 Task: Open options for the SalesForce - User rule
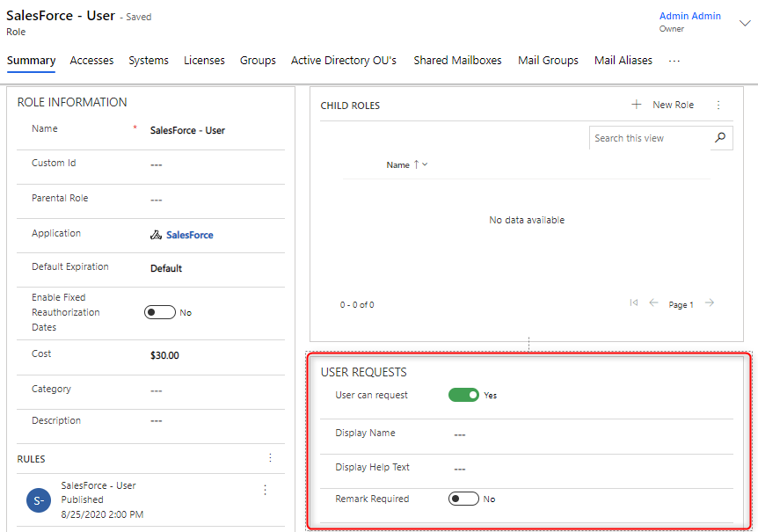point(265,490)
